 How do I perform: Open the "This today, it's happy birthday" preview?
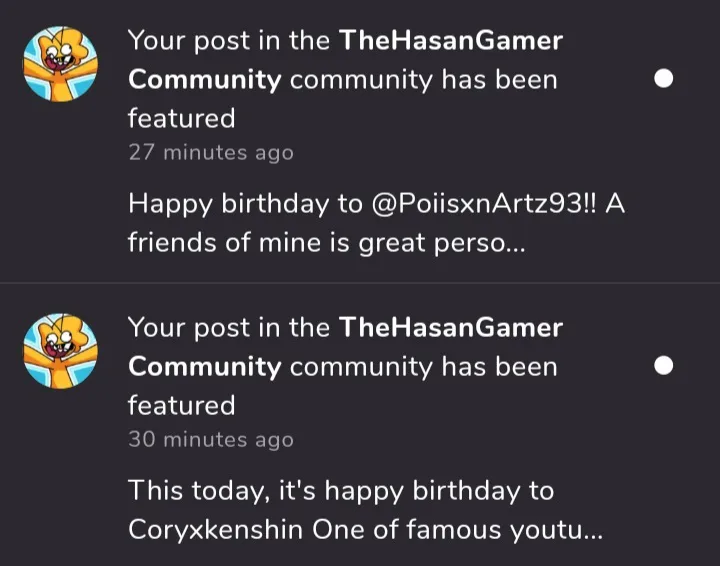[340, 491]
